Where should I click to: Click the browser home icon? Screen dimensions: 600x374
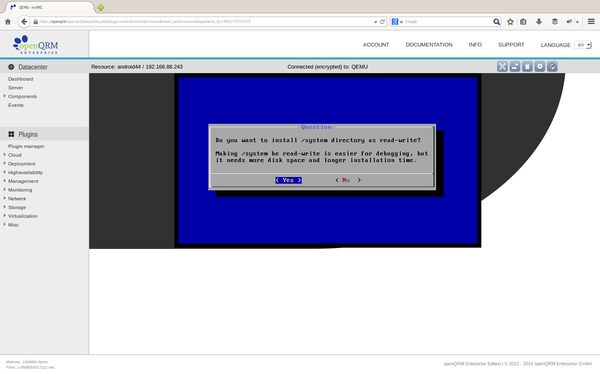coord(8,22)
